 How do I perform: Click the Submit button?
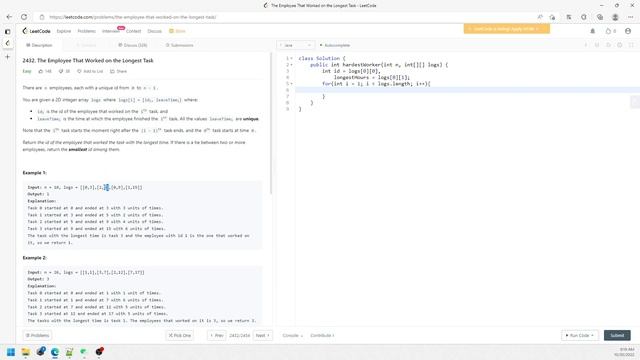click(x=617, y=336)
